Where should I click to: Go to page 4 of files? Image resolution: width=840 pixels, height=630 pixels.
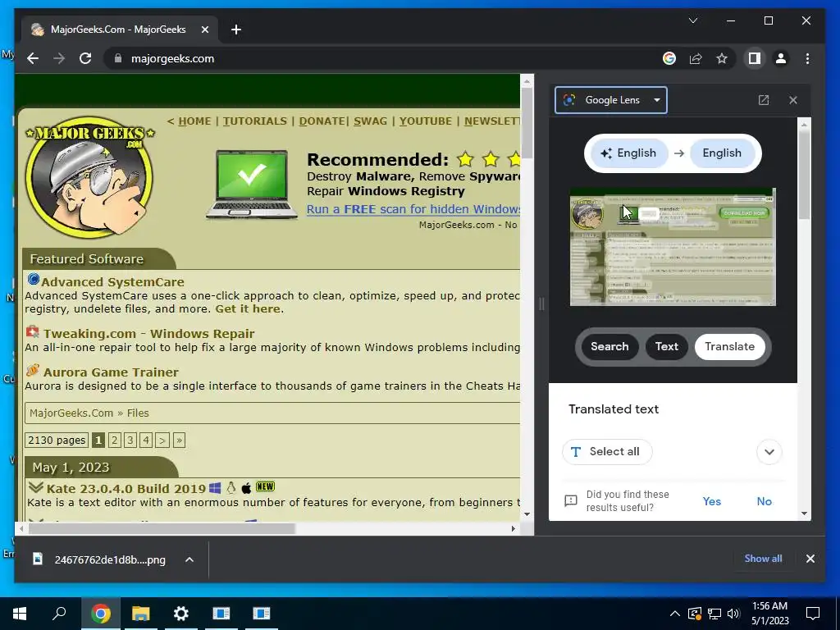146,441
